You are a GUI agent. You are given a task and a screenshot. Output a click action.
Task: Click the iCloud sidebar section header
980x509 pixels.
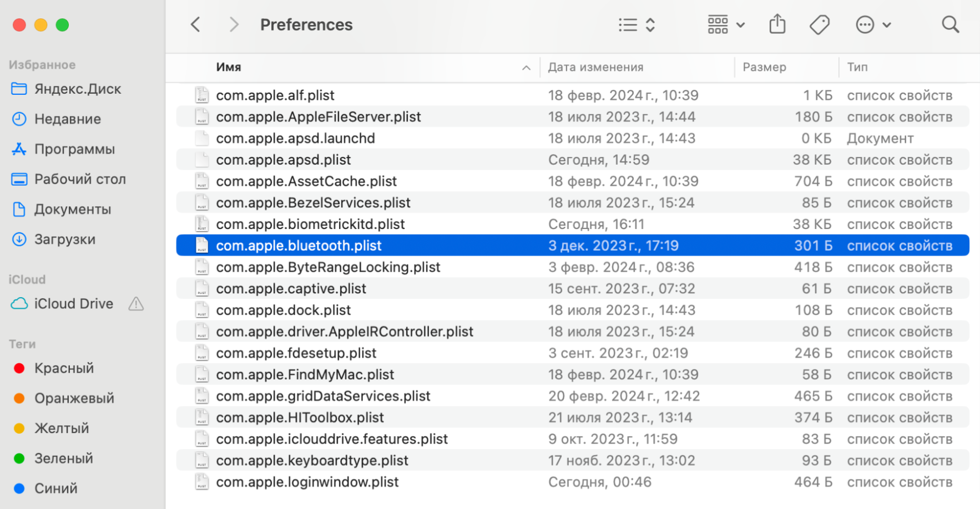pyautogui.click(x=27, y=279)
